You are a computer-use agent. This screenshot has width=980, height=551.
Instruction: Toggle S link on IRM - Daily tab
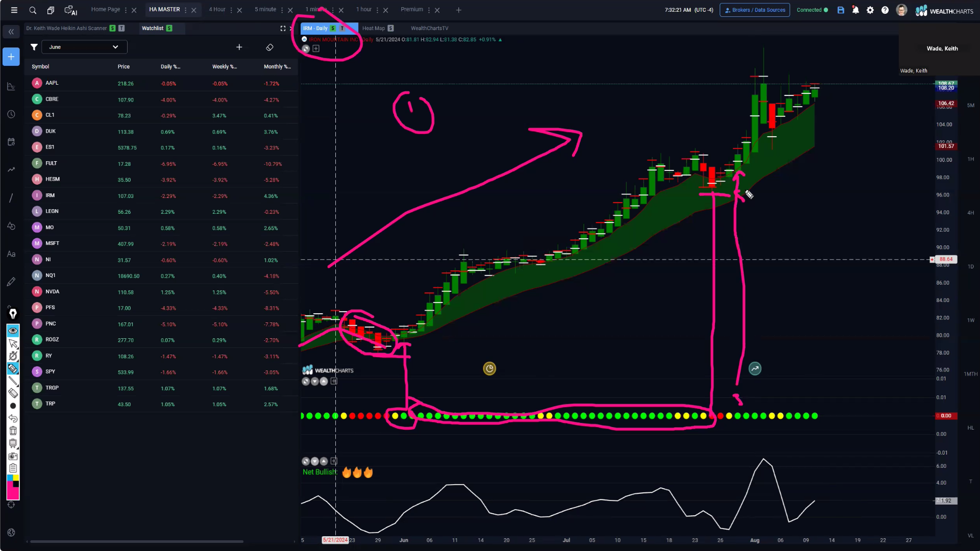click(x=333, y=28)
